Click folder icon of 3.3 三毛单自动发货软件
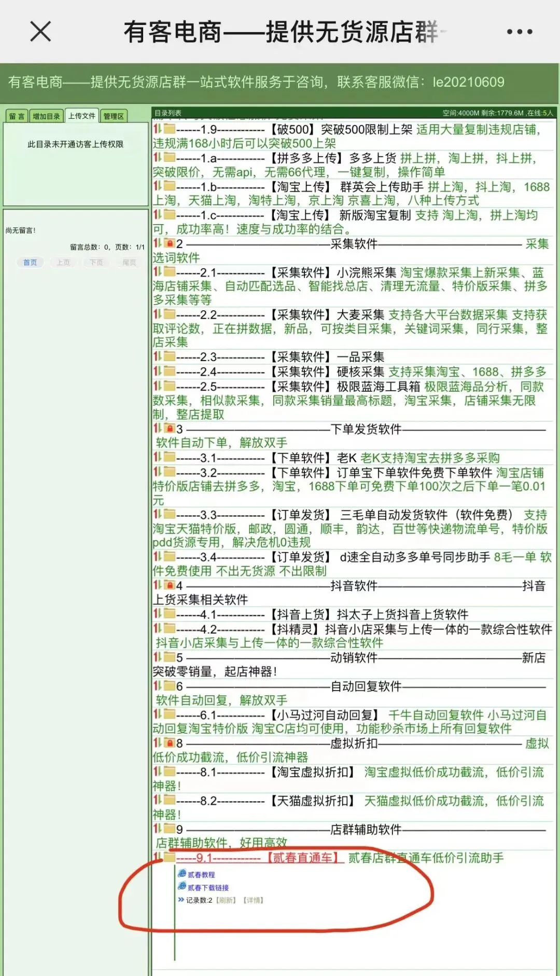 (x=170, y=514)
